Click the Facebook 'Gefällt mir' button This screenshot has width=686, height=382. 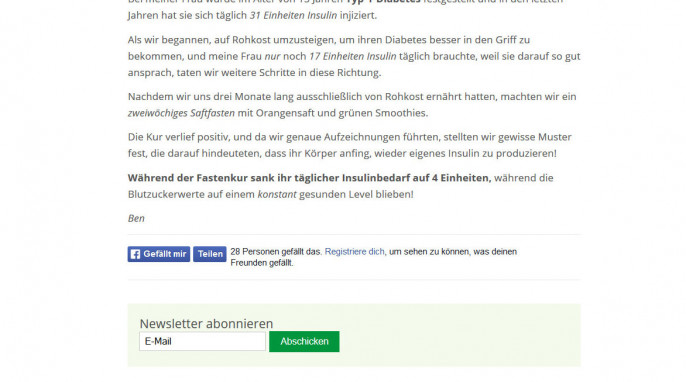coord(159,254)
